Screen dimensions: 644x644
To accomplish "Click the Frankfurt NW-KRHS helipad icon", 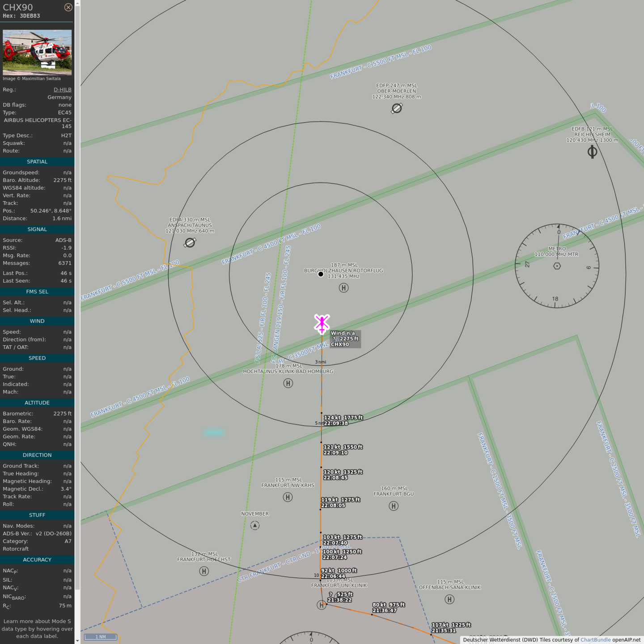I will [x=288, y=497].
